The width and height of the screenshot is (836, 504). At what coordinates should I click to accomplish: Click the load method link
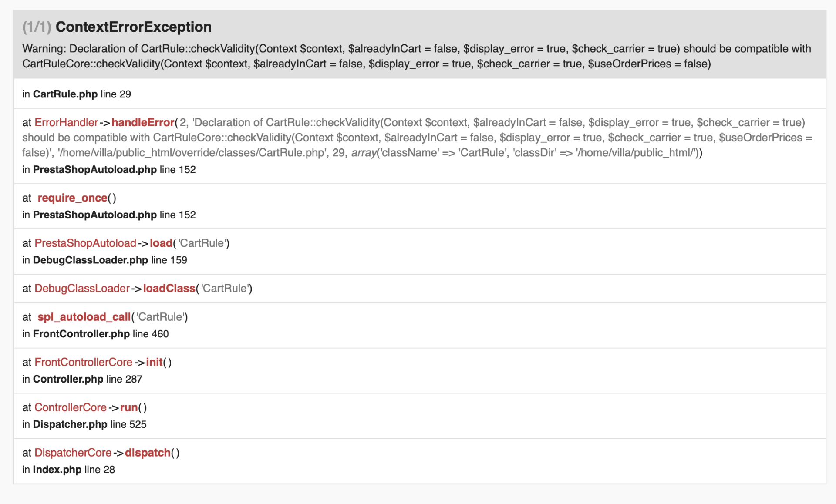(x=161, y=243)
